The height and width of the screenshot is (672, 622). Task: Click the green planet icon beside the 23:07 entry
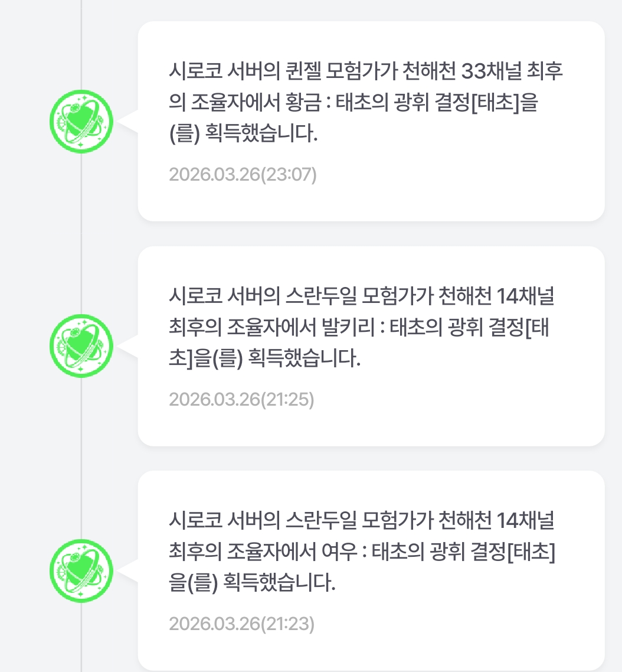(x=81, y=122)
